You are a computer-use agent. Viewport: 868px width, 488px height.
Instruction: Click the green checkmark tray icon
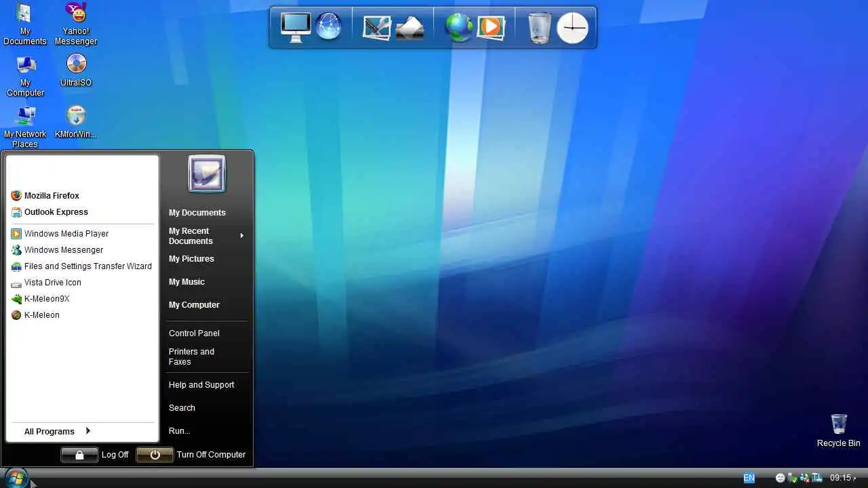pyautogui.click(x=792, y=478)
